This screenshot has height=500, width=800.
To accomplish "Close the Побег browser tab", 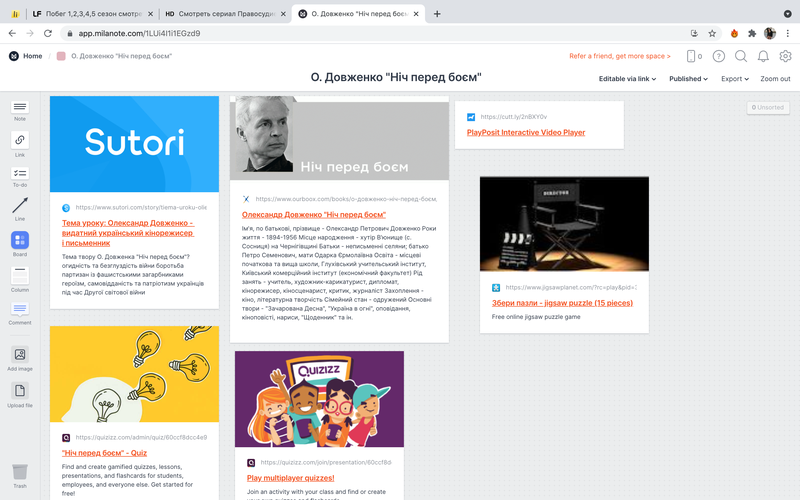I will 150,14.
